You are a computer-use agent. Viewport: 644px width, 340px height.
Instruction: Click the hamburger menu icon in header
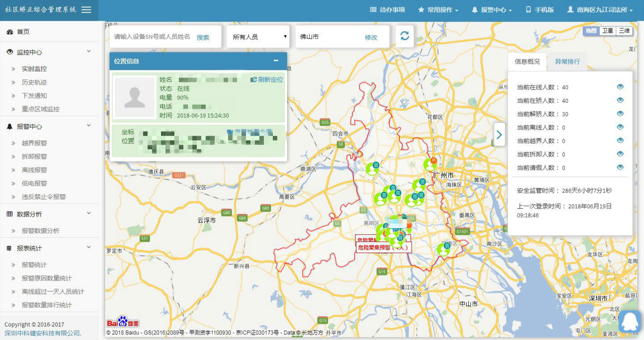pos(86,10)
